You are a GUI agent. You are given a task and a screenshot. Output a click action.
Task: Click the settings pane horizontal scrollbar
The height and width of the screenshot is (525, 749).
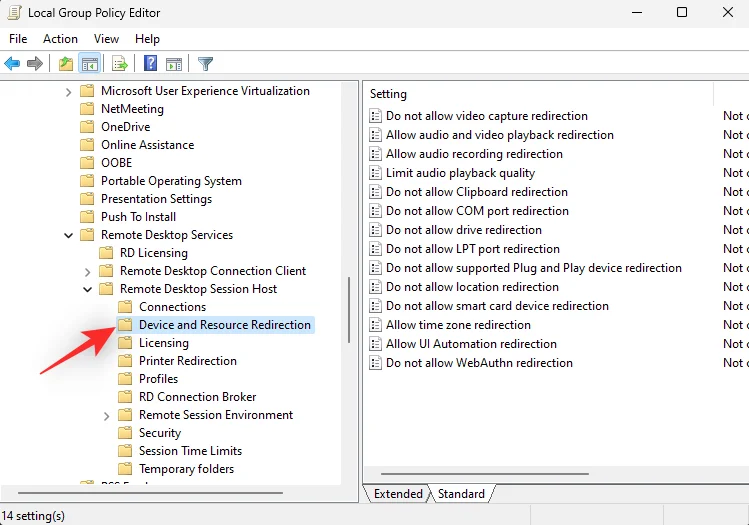[x=485, y=474]
